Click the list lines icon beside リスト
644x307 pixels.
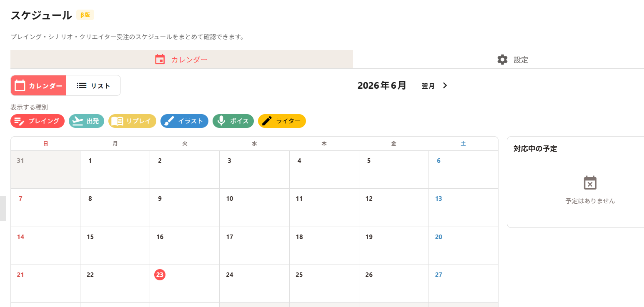click(82, 85)
